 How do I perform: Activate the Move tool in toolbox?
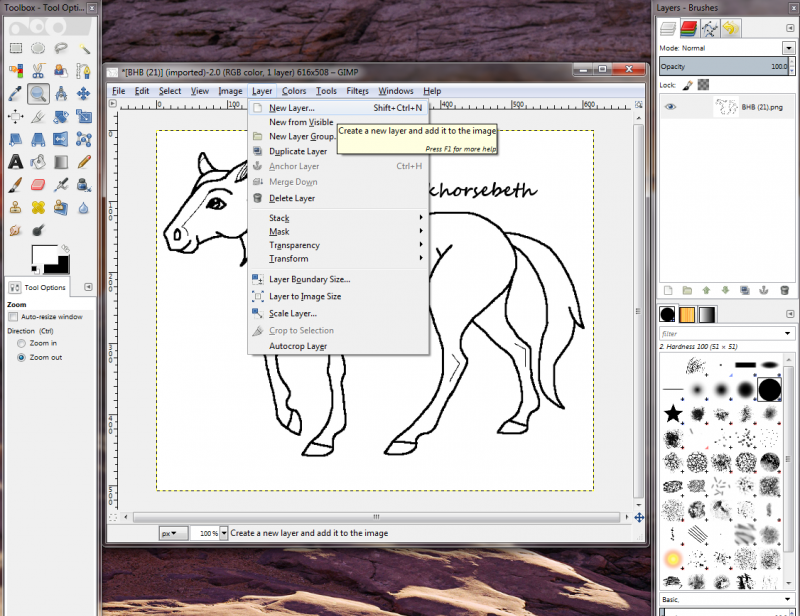(x=84, y=93)
